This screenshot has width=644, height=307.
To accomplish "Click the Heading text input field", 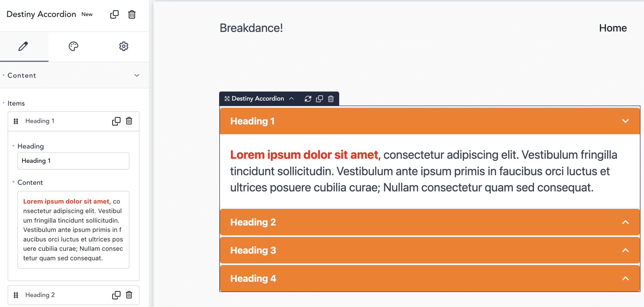I will pos(73,161).
